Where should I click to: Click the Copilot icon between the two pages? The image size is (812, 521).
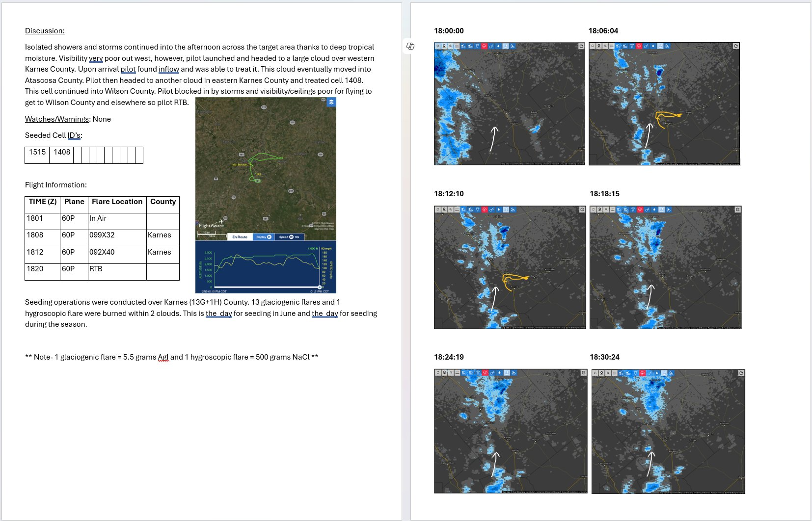point(410,46)
